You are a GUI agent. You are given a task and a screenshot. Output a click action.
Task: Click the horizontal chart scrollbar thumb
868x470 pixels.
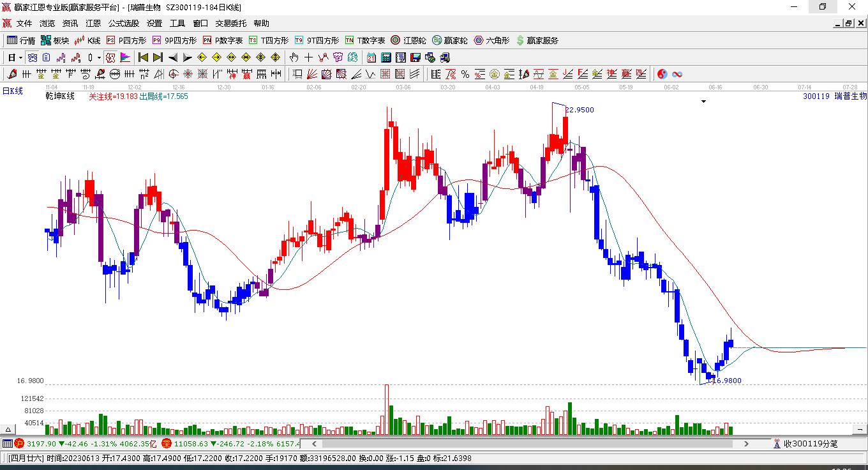pos(528,443)
